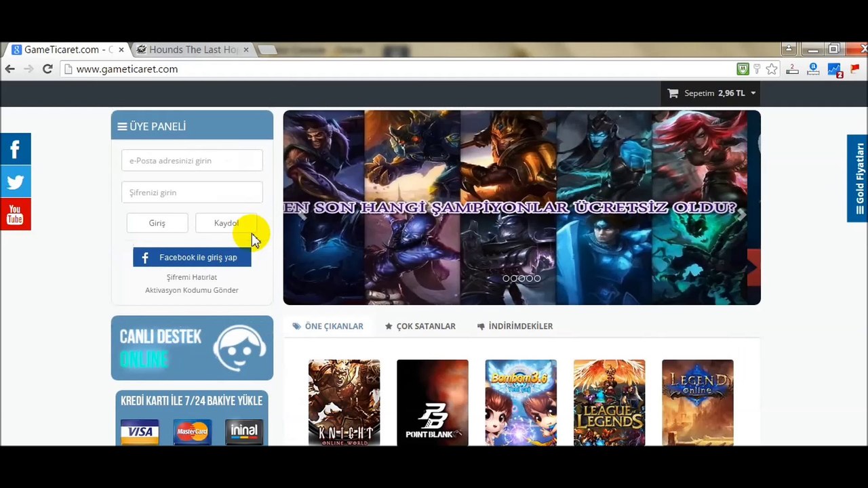
Task: Click the ininal card logo
Action: coord(244,431)
